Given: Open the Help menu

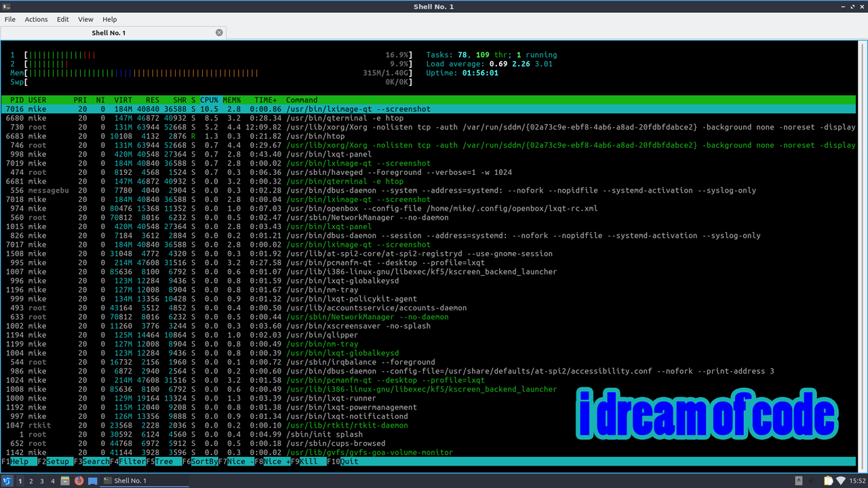Looking at the screenshot, I should (109, 20).
